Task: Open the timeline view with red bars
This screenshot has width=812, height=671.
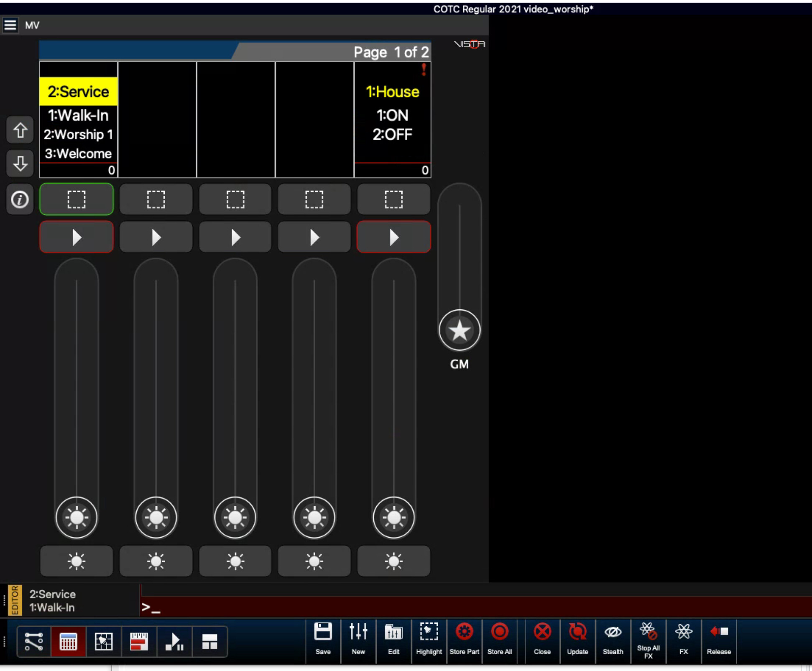Action: [139, 641]
